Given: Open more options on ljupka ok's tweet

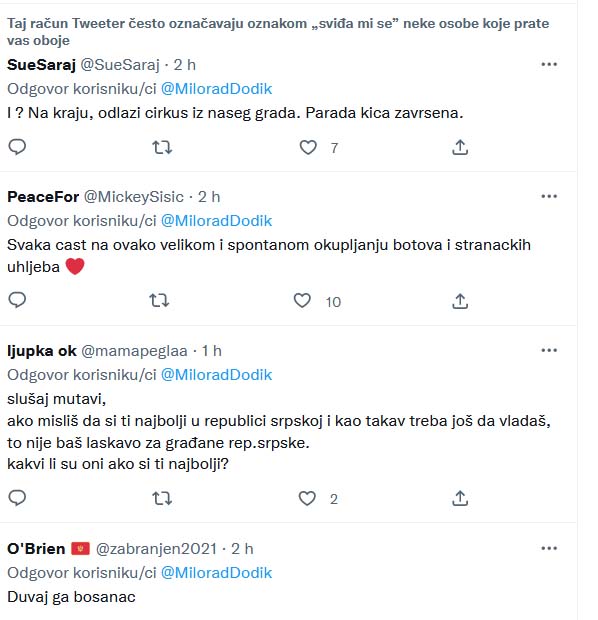Looking at the screenshot, I should point(549,350).
